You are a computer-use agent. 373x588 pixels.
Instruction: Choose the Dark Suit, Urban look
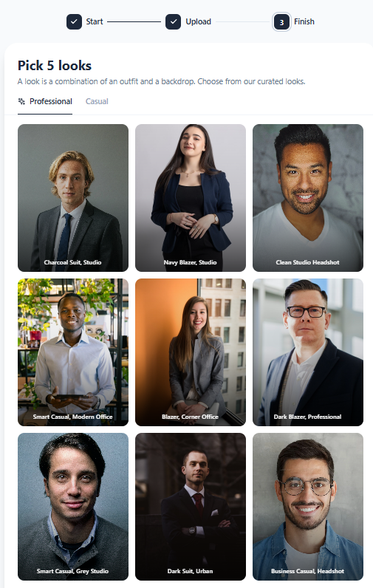point(191,507)
